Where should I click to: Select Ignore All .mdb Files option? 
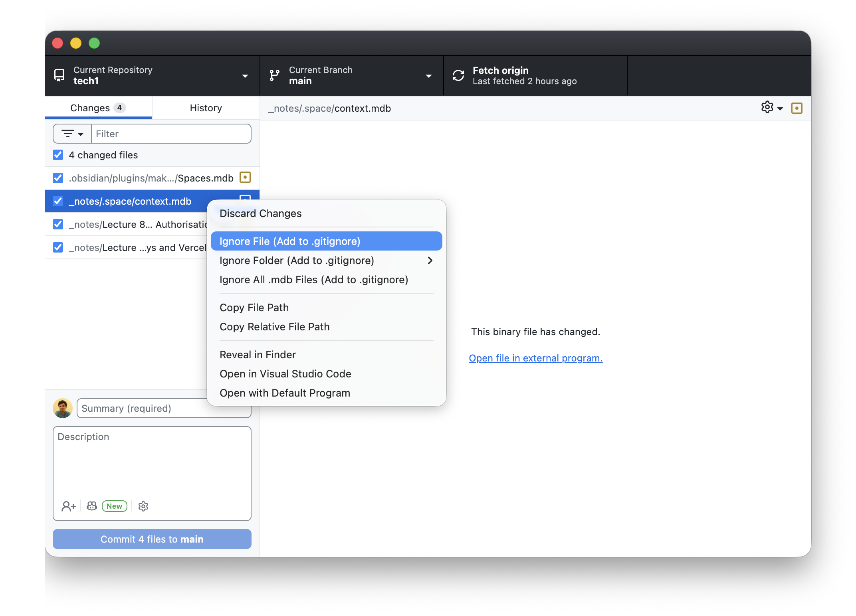[327, 280]
